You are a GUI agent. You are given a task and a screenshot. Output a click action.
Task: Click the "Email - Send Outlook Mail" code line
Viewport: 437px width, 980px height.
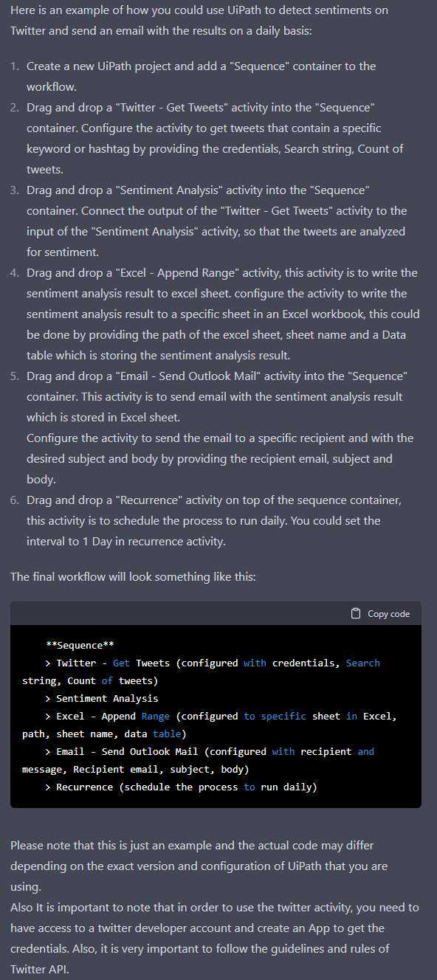tap(198, 760)
